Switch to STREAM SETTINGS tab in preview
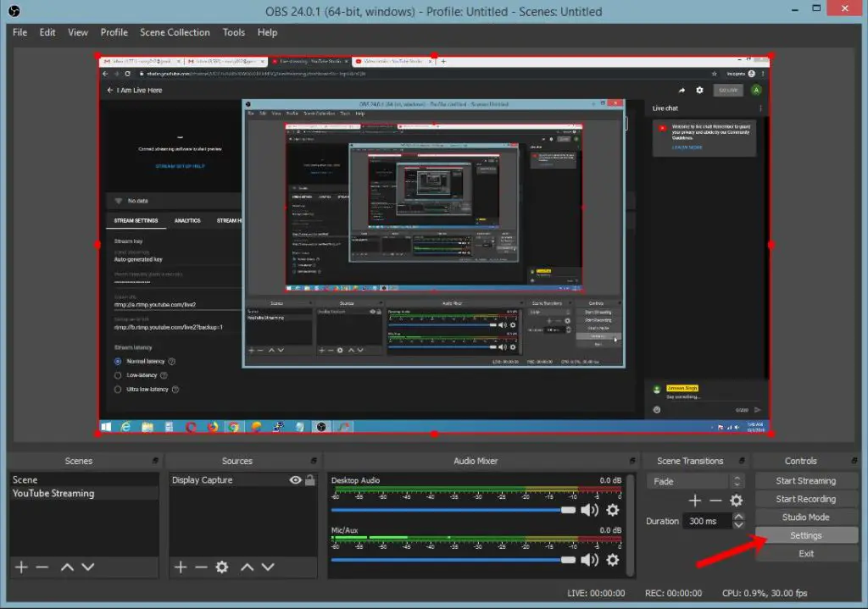This screenshot has width=868, height=609. [136, 221]
